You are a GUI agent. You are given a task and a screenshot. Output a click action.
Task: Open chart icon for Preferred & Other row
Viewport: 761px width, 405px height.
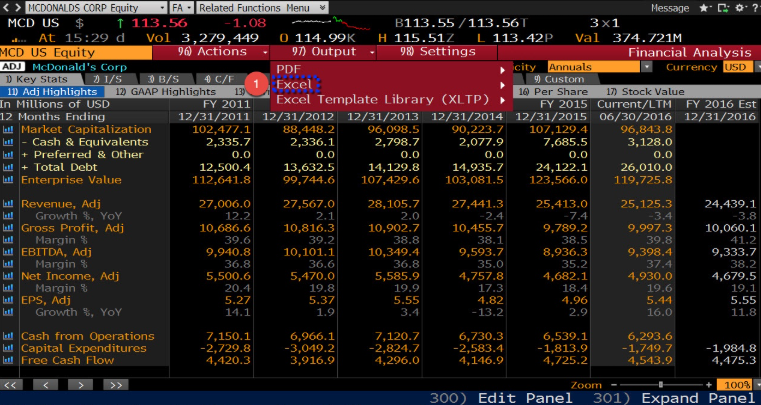(x=8, y=155)
